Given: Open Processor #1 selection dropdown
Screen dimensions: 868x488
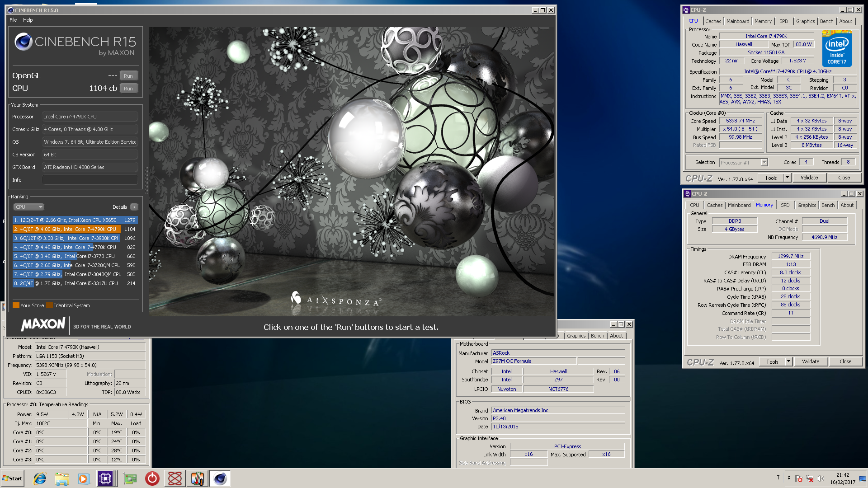Looking at the screenshot, I should point(743,163).
